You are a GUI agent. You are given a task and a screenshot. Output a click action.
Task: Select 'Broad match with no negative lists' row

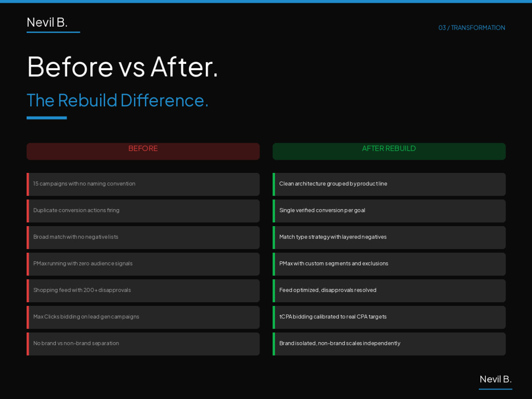point(143,237)
